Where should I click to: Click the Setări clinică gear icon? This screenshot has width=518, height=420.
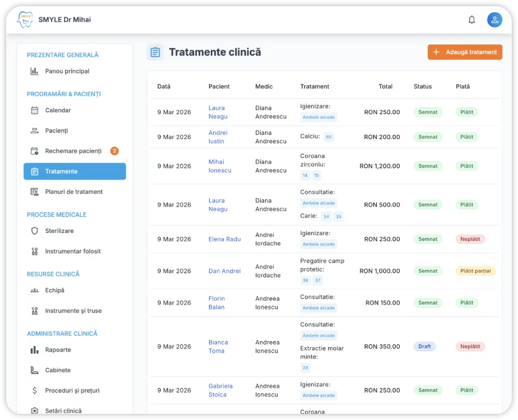pyautogui.click(x=34, y=411)
